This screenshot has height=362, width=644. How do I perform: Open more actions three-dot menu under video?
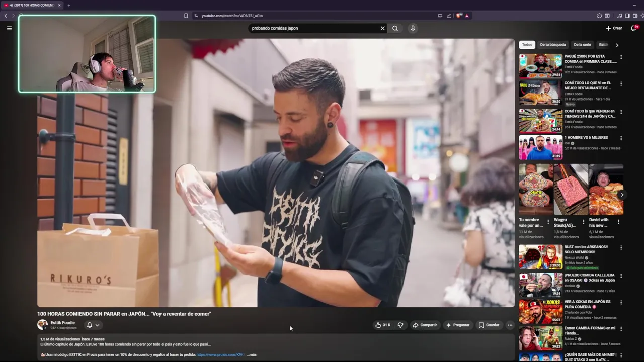coord(510,325)
